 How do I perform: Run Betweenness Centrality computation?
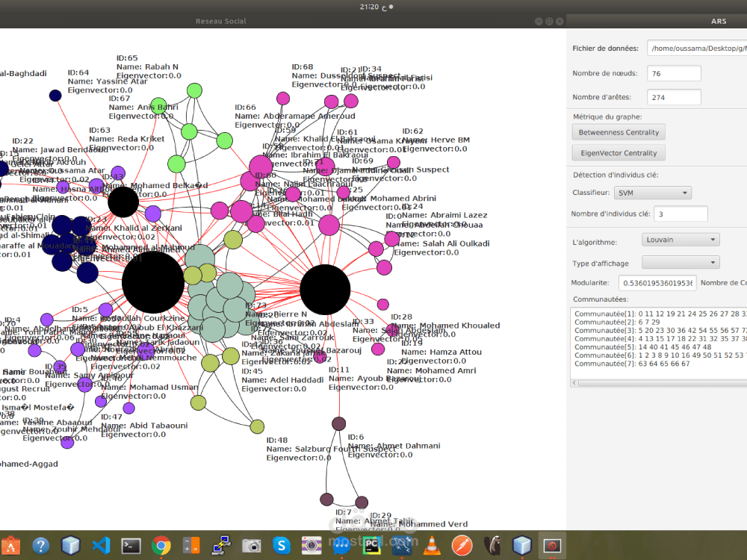[x=618, y=131]
